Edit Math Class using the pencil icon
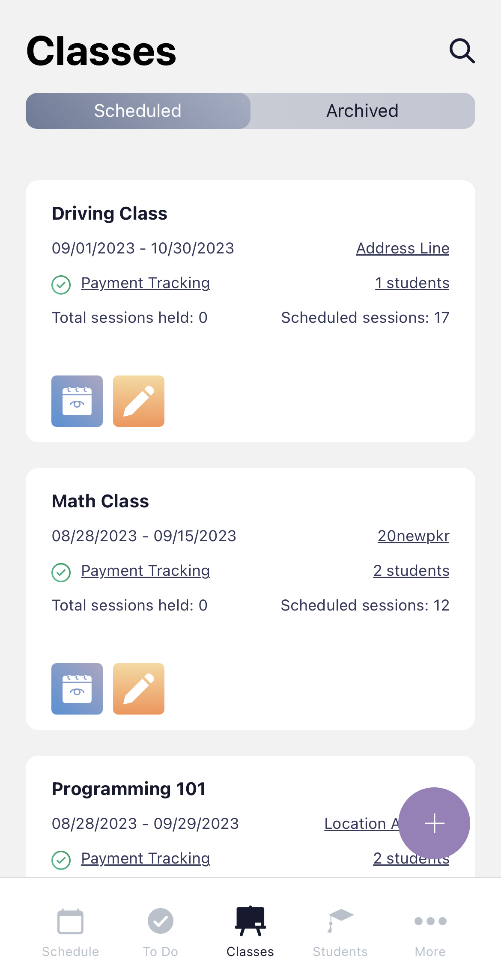The width and height of the screenshot is (501, 980). coord(138,688)
